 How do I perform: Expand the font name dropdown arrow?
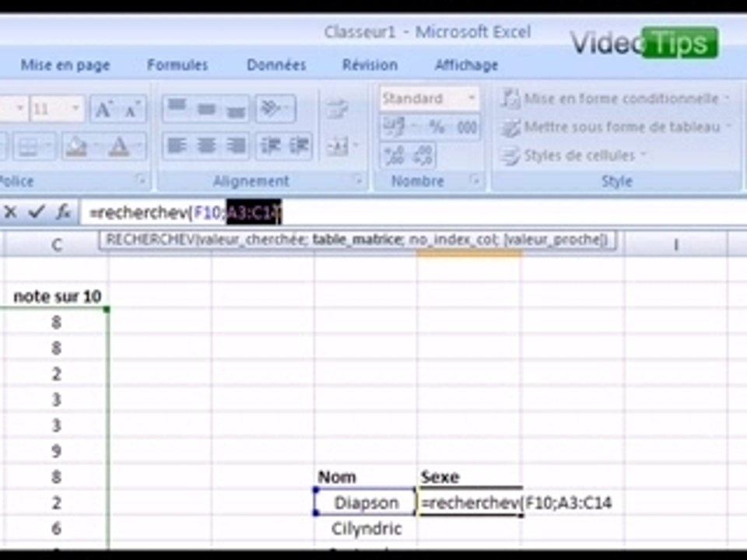(19, 109)
